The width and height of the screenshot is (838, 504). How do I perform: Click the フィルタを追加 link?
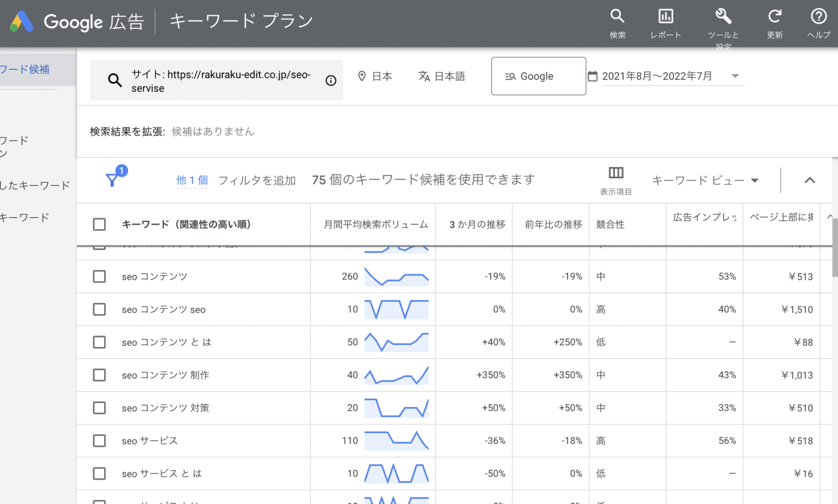click(x=256, y=181)
